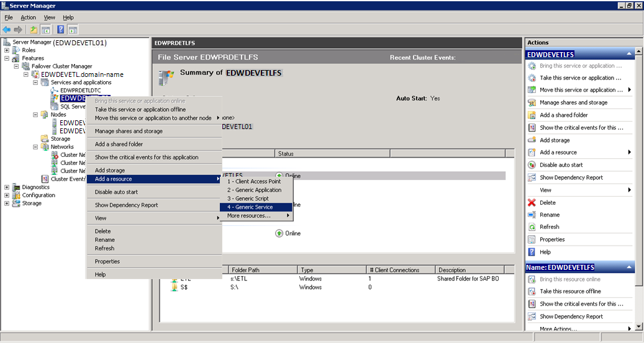Click Show the critical events under EDWDEVETLFS actions
Screen dimensions: 644x343
pyautogui.click(x=581, y=128)
